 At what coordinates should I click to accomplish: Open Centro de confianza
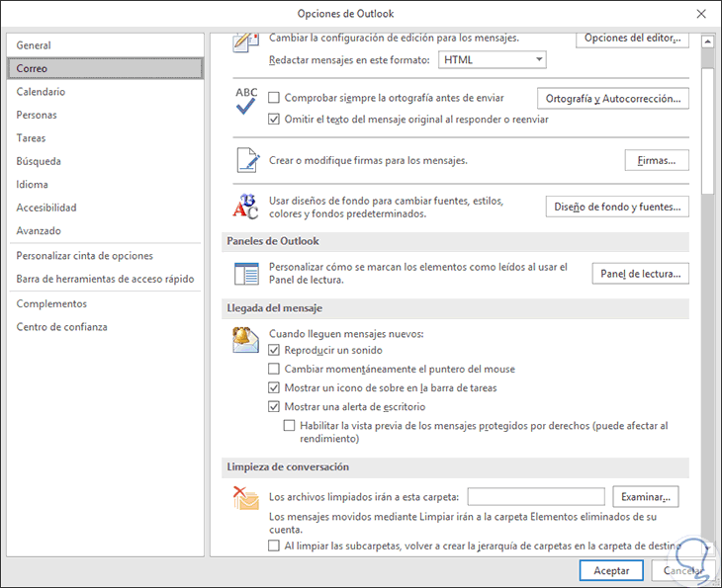click(105, 327)
